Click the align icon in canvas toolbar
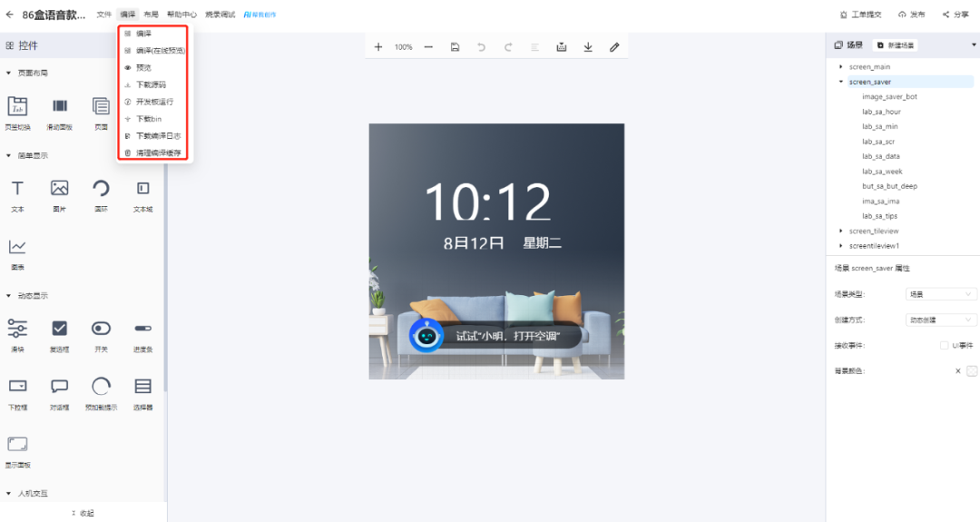Image resolution: width=980 pixels, height=522 pixels. pyautogui.click(x=534, y=47)
